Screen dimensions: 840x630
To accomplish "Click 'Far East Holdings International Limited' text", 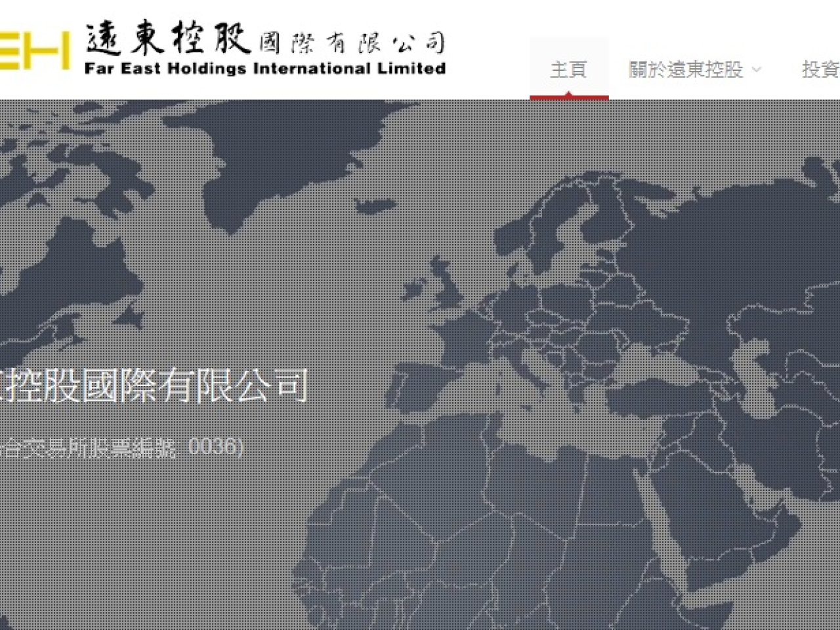I will 264,68.
